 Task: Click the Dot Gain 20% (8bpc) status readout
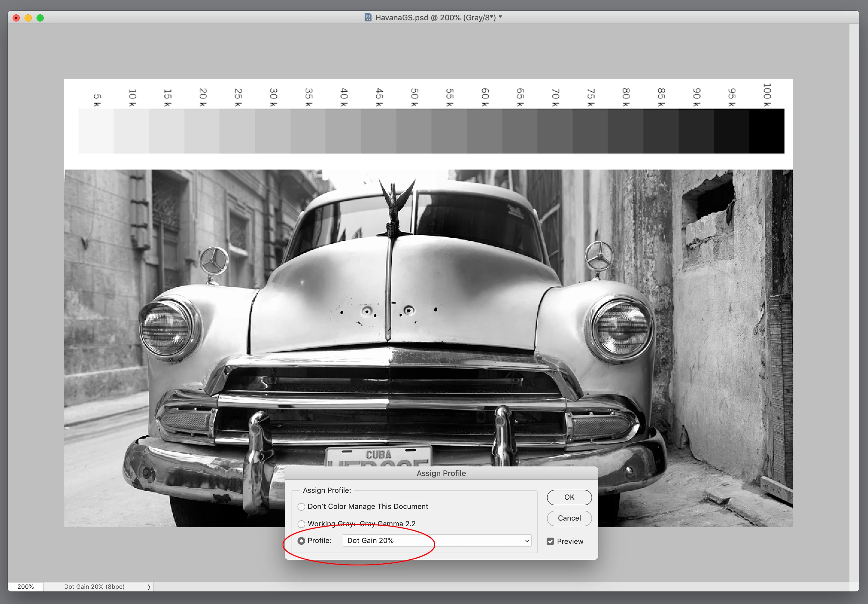tap(94, 587)
